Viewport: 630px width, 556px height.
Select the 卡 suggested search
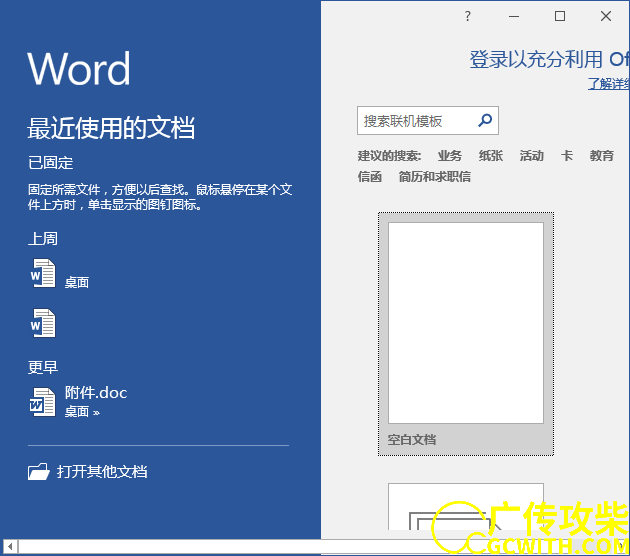(x=567, y=155)
